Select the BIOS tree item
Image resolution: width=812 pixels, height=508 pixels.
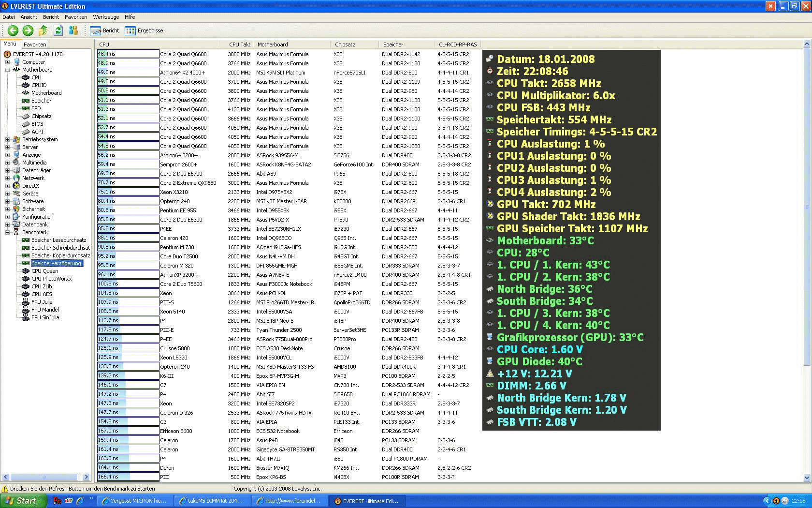pyautogui.click(x=37, y=124)
